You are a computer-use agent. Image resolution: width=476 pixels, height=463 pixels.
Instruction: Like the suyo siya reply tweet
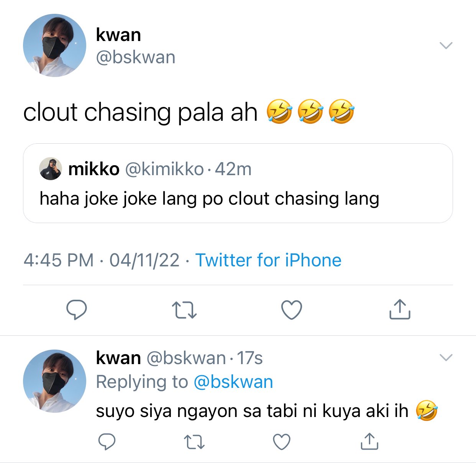tap(282, 442)
